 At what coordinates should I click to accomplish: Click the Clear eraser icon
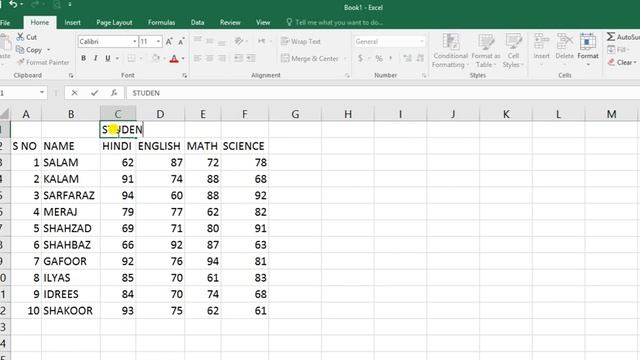pos(611,62)
